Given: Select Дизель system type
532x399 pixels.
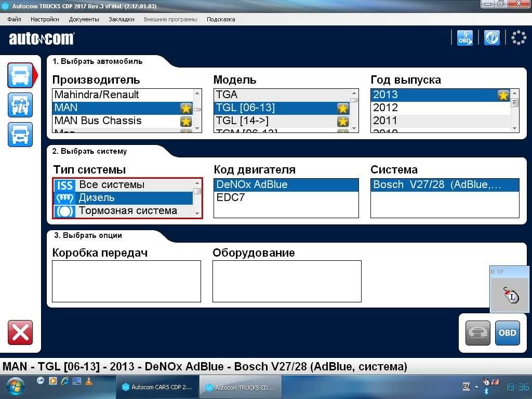Looking at the screenshot, I should [123, 198].
